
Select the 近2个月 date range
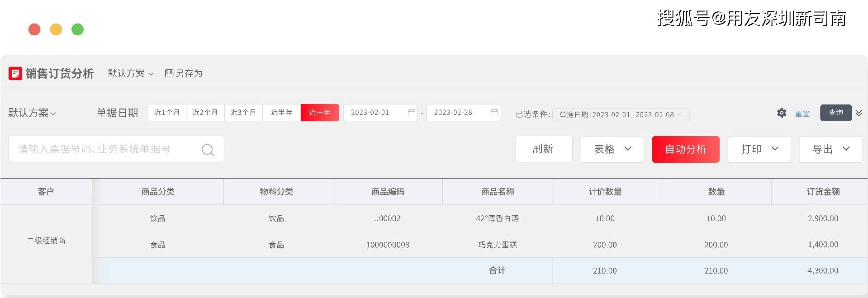205,113
